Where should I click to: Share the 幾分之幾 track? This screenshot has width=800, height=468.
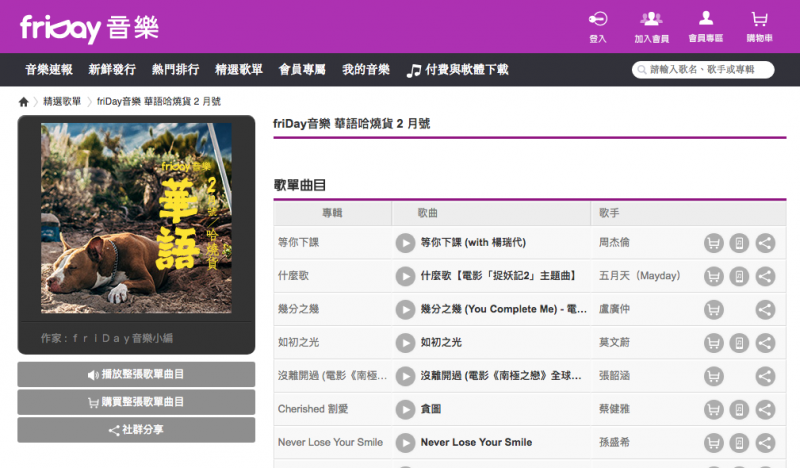[x=765, y=309]
